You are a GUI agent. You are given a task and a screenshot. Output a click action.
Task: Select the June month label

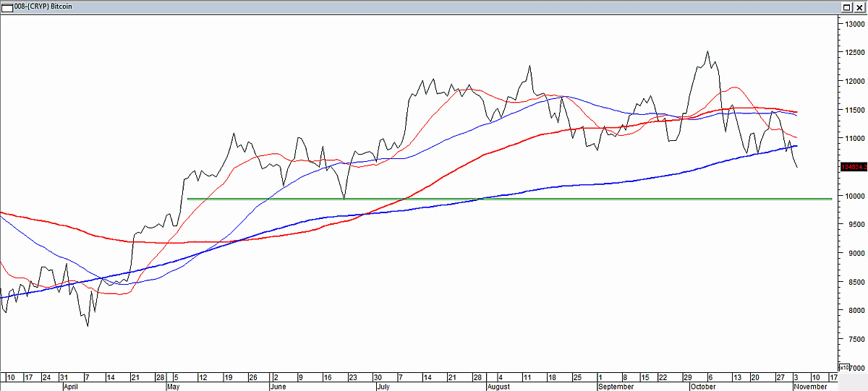[277, 387]
